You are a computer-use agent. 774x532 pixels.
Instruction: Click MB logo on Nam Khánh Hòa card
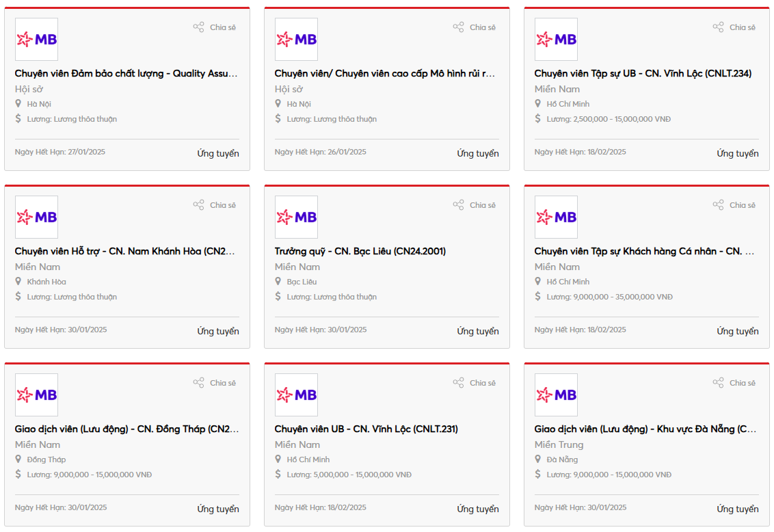(36, 217)
